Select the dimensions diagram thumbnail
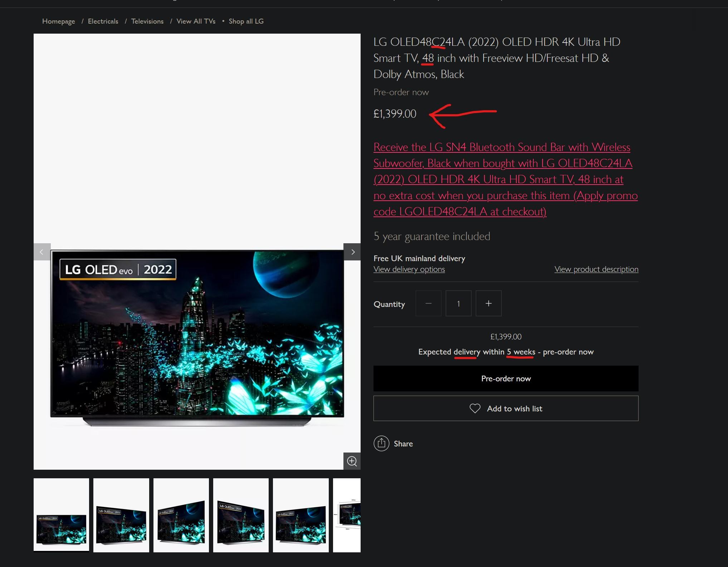 pyautogui.click(x=347, y=515)
